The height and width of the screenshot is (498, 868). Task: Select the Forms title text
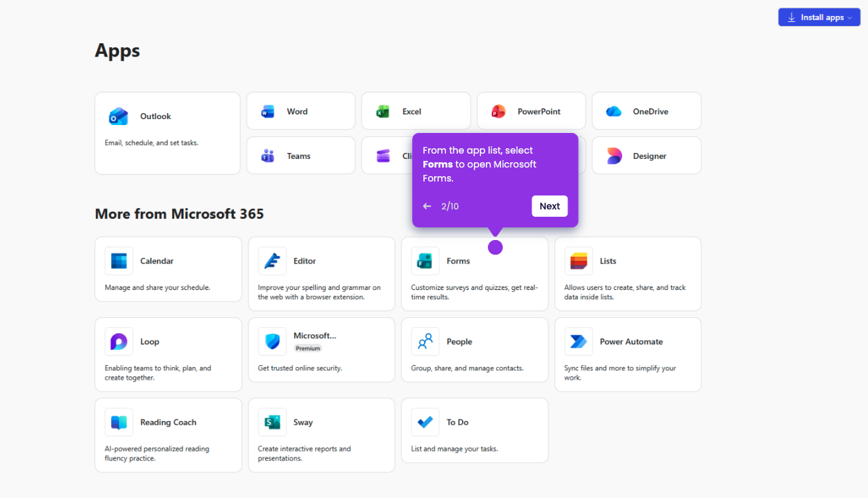point(459,261)
